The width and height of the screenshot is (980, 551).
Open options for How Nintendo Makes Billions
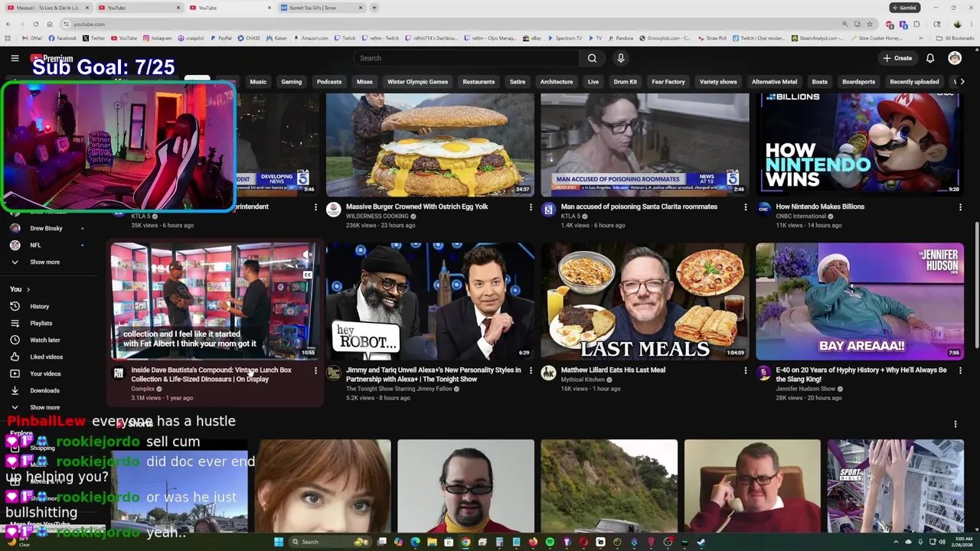960,207
